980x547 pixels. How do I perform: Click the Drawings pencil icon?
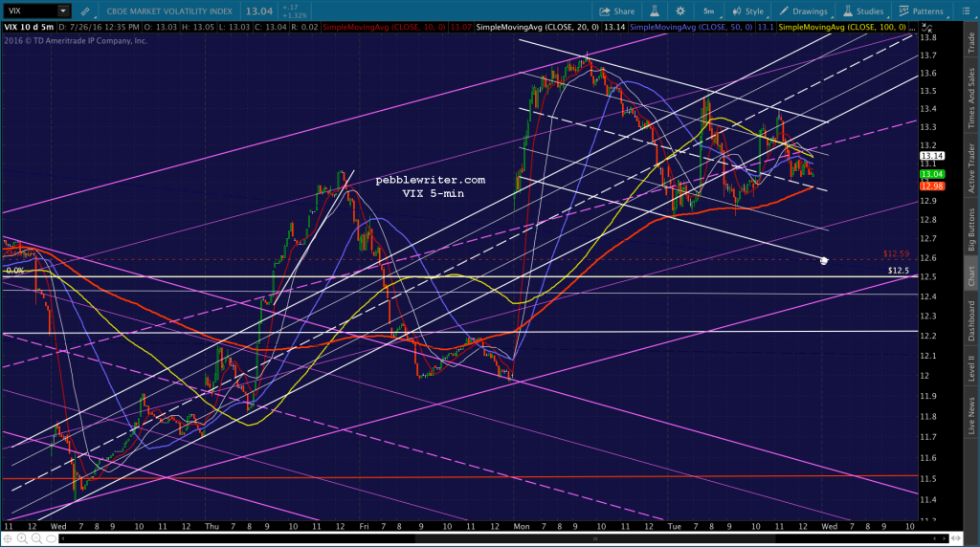[784, 11]
